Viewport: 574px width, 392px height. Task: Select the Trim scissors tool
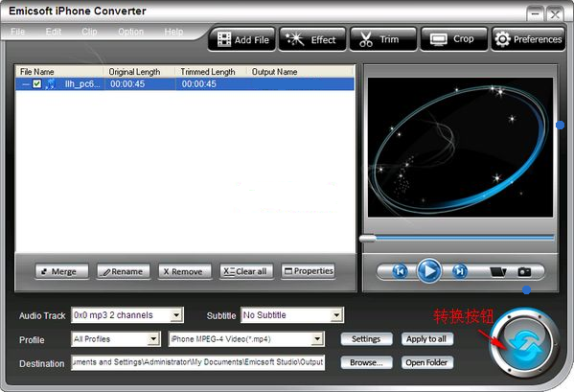(383, 39)
